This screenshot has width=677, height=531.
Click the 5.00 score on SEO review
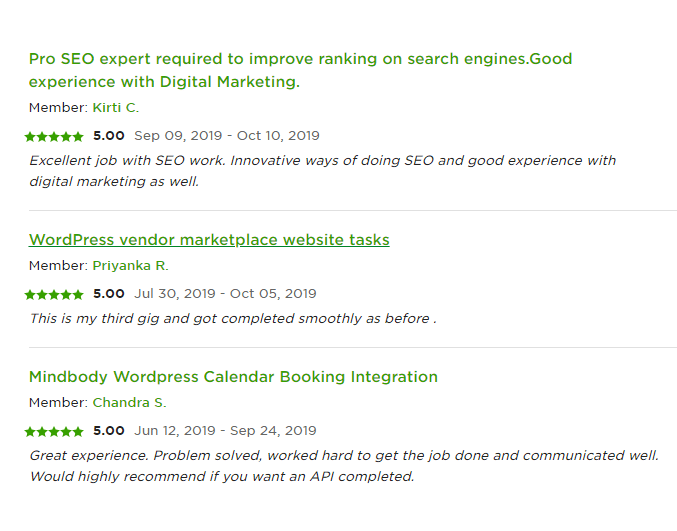(109, 136)
